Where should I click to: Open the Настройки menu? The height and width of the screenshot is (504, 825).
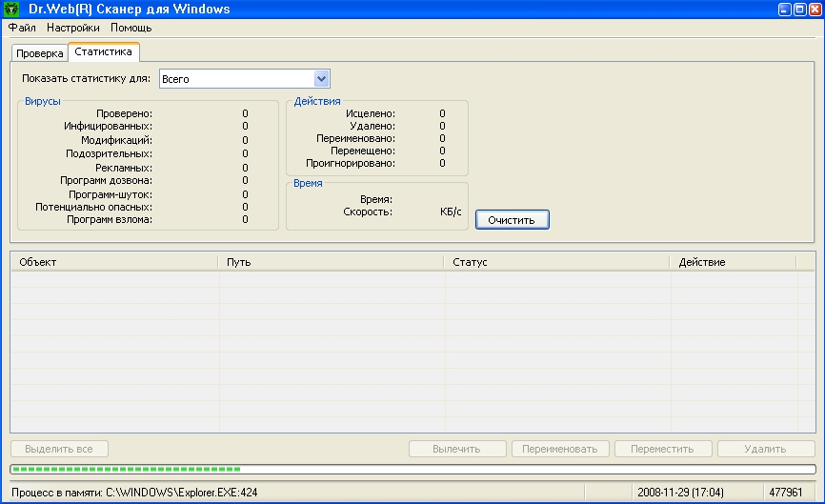tap(72, 28)
